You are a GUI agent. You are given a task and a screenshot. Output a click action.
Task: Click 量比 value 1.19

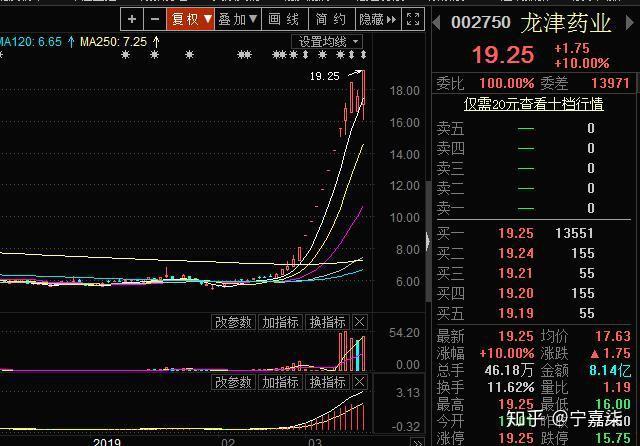pos(617,387)
